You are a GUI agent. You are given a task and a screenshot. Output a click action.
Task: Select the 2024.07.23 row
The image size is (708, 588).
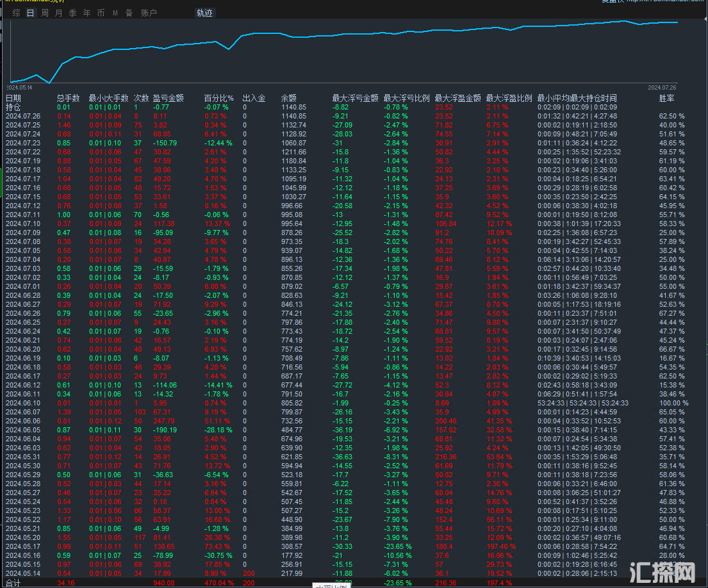point(23,143)
